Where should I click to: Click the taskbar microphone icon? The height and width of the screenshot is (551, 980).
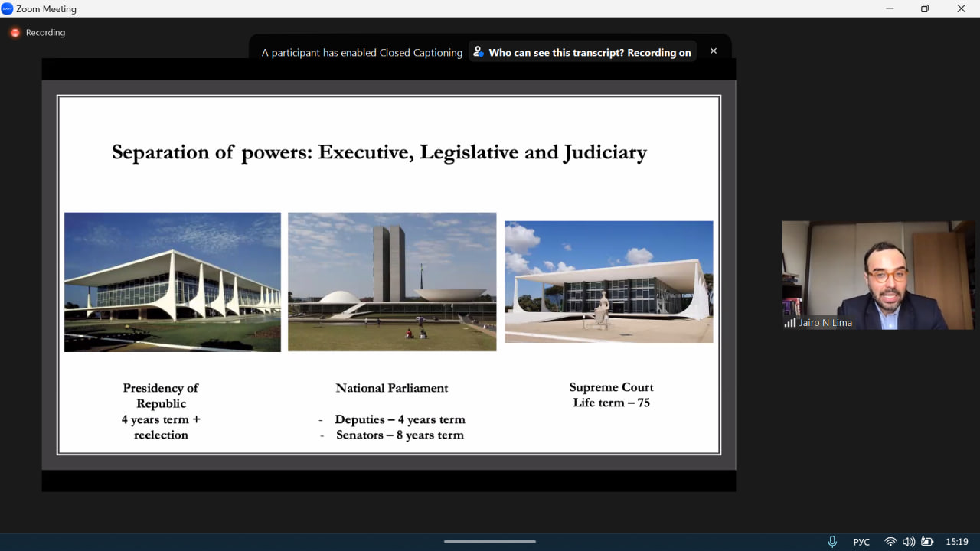832,542
